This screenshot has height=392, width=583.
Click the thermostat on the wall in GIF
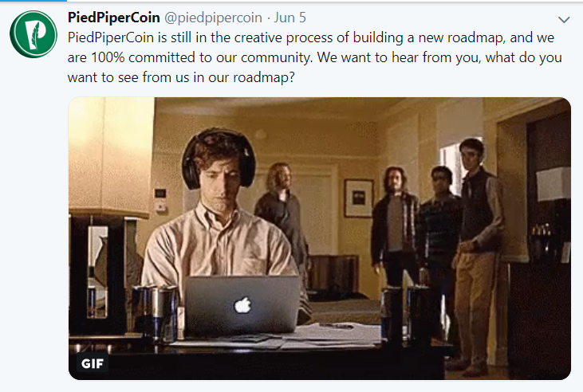coord(160,194)
